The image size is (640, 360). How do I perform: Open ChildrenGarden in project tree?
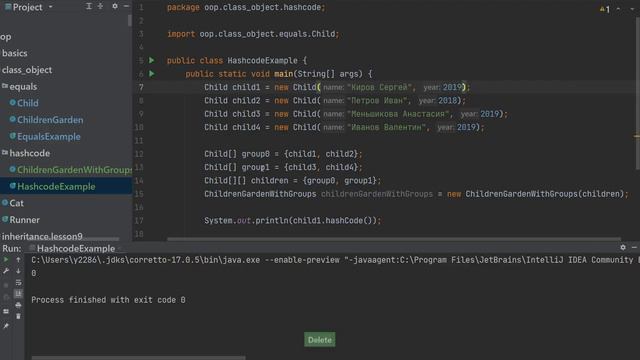click(x=50, y=120)
